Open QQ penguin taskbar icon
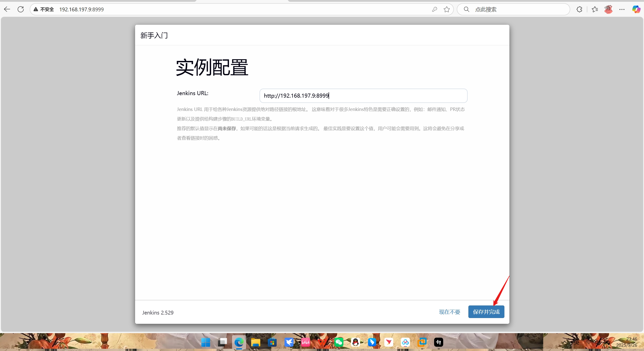Image resolution: width=644 pixels, height=351 pixels. pyautogui.click(x=356, y=342)
